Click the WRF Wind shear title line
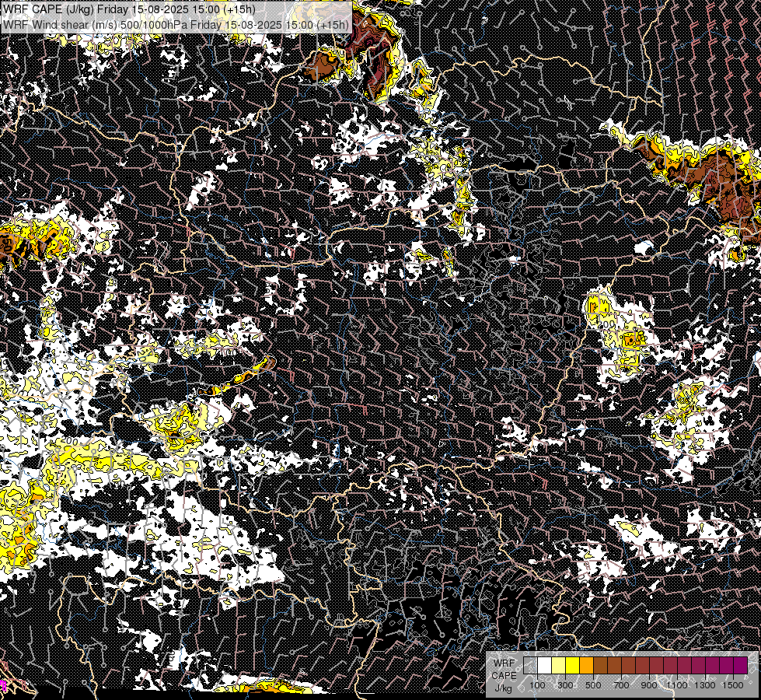Screen dimensions: 761x700 click(176, 24)
